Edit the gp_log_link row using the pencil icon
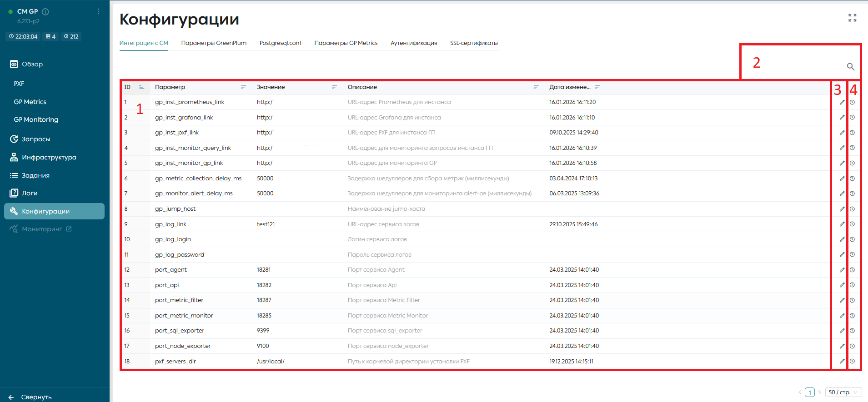 point(842,224)
